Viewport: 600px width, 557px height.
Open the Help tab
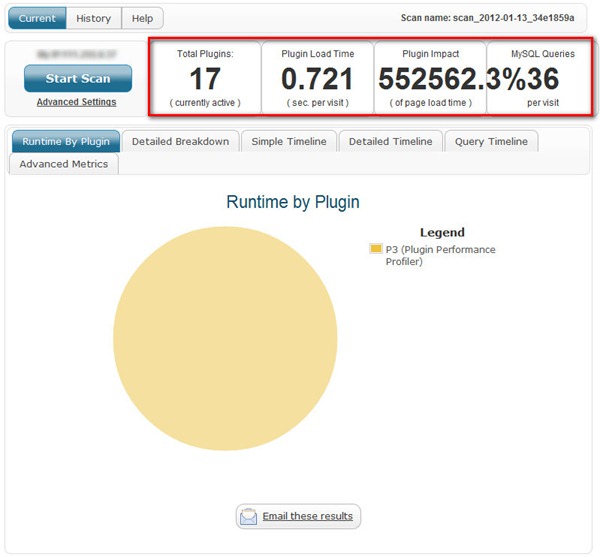[x=142, y=19]
